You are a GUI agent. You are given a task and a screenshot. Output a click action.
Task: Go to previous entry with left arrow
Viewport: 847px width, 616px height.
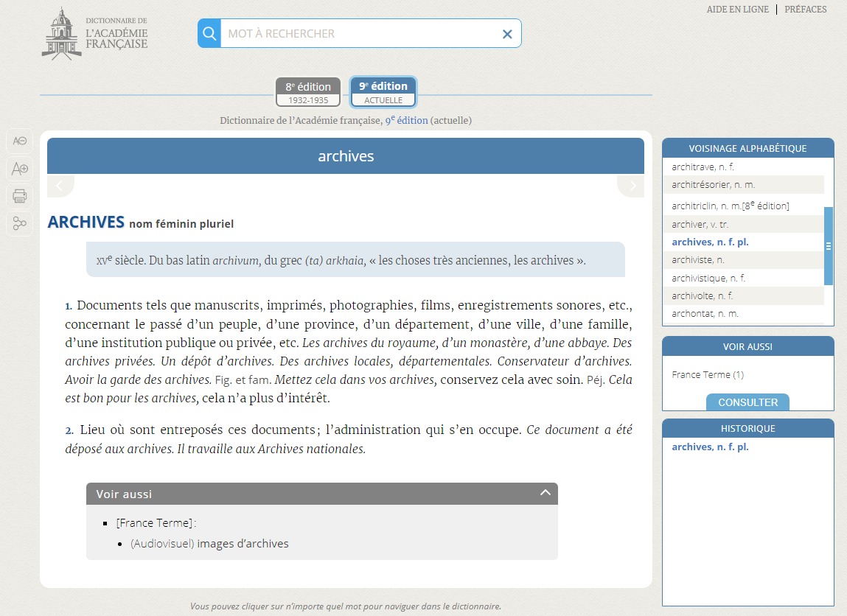click(60, 186)
